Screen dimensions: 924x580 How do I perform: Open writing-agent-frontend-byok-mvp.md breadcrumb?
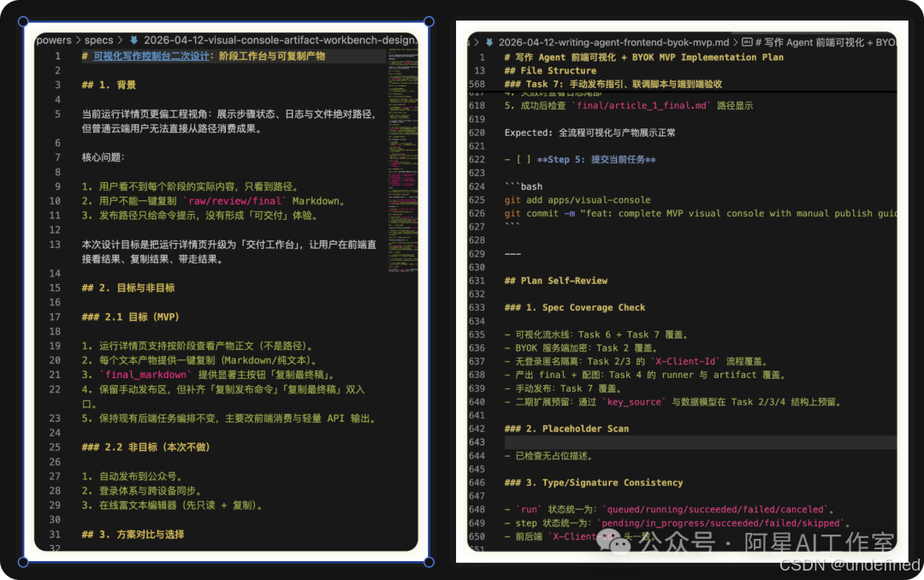[x=613, y=43]
